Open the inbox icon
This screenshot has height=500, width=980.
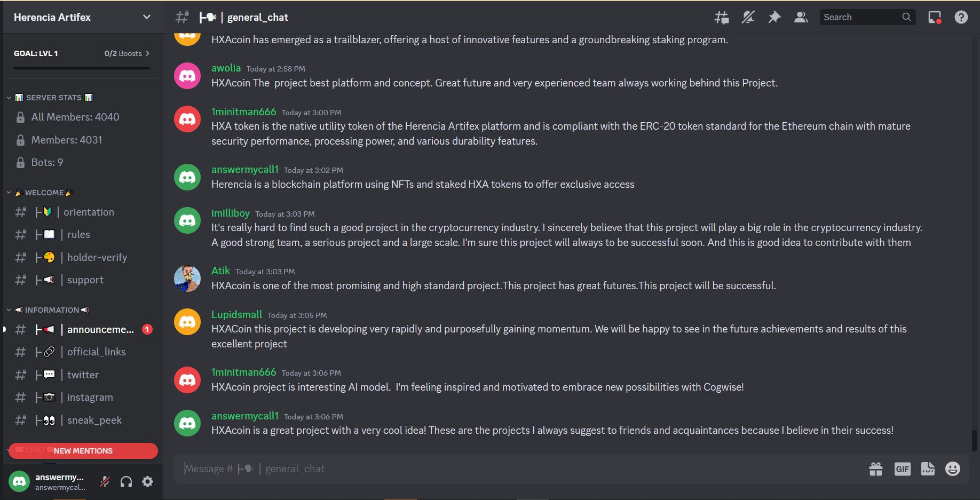tap(935, 18)
